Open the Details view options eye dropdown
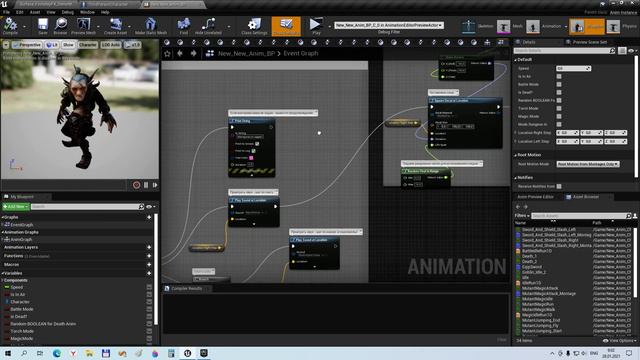640x360 pixels. pyautogui.click(x=632, y=51)
